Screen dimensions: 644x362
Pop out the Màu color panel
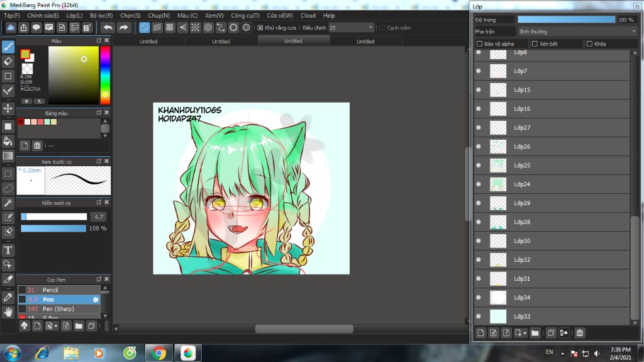point(99,40)
